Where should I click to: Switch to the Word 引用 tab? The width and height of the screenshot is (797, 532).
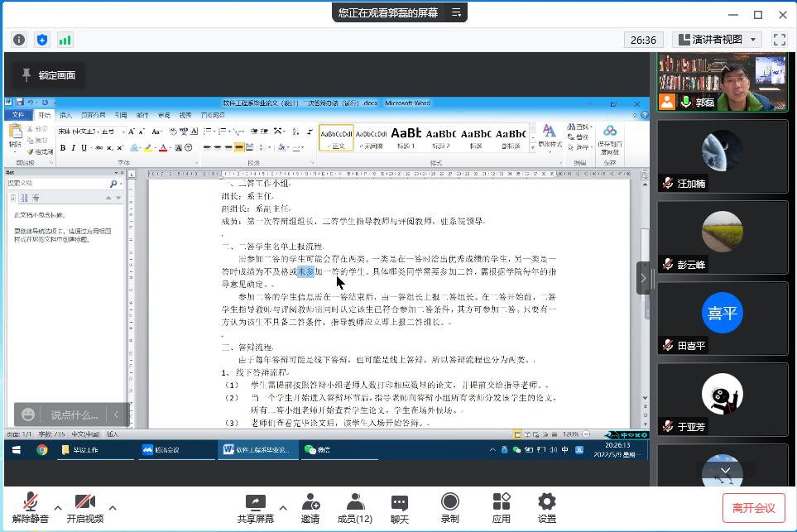[121, 115]
